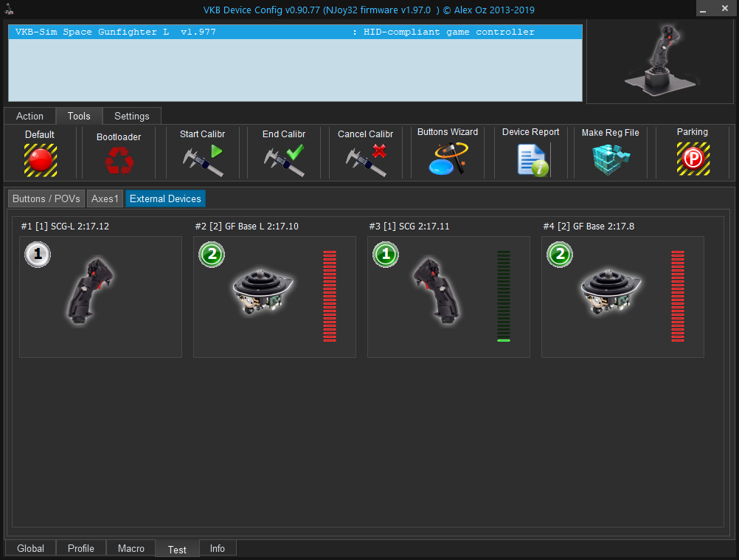Click the GF Base image in device #4
This screenshot has height=560, width=739.
click(611, 291)
